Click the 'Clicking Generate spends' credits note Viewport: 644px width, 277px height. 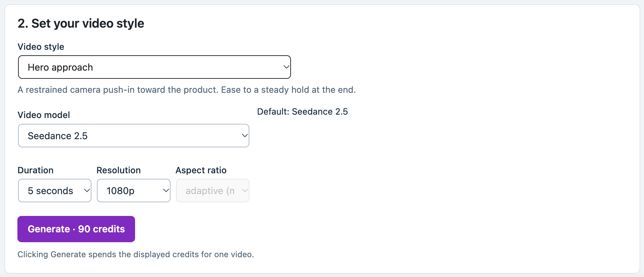pyautogui.click(x=136, y=254)
